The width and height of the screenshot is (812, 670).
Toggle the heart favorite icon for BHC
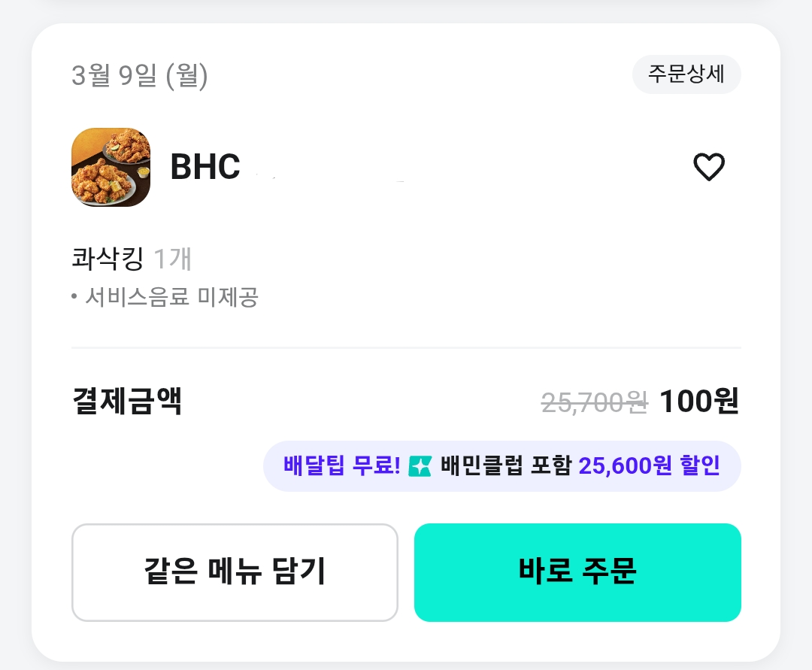[x=709, y=167]
